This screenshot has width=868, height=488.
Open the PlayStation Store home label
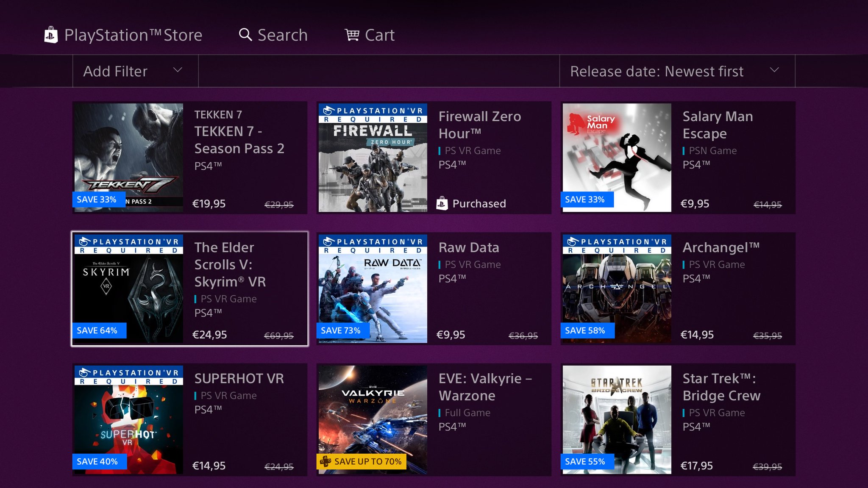(x=133, y=35)
